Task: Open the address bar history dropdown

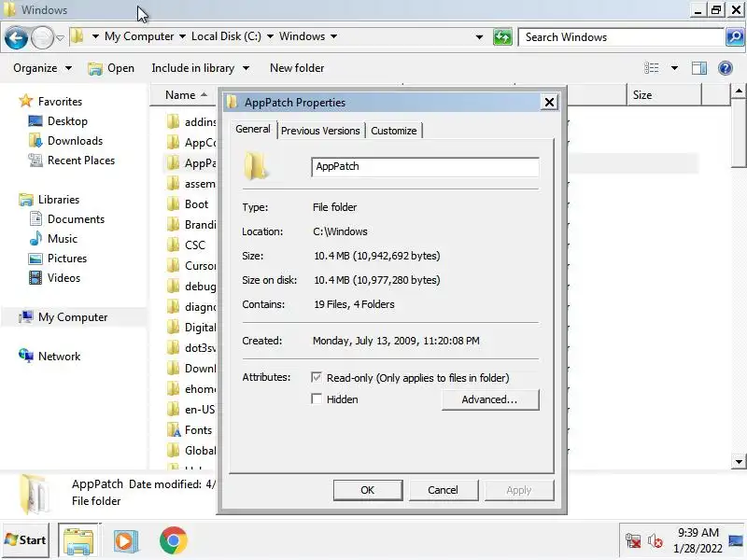Action: (x=479, y=36)
